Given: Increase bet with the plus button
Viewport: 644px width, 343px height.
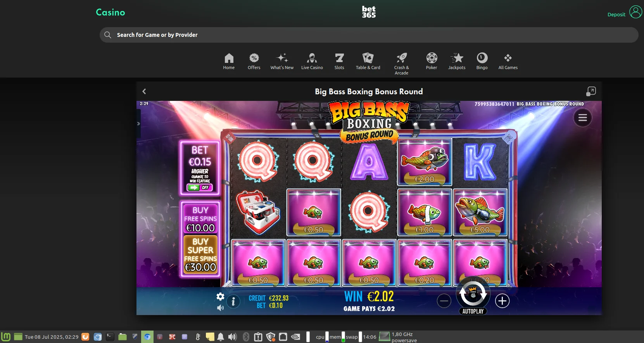Looking at the screenshot, I should click(x=502, y=301).
